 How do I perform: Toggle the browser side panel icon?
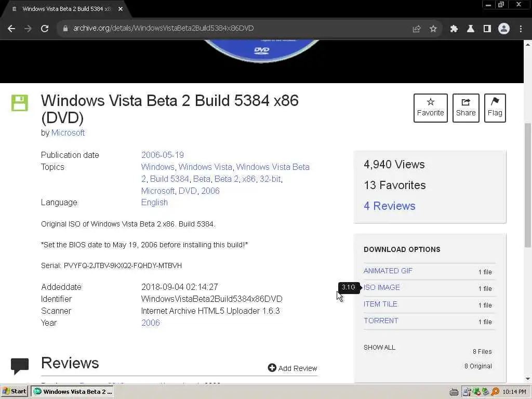487,29
